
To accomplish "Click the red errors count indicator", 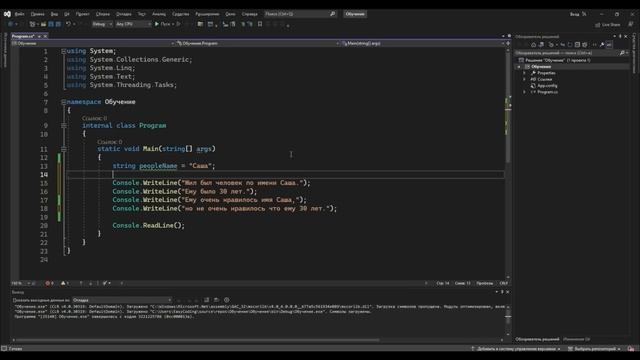I will [49, 283].
